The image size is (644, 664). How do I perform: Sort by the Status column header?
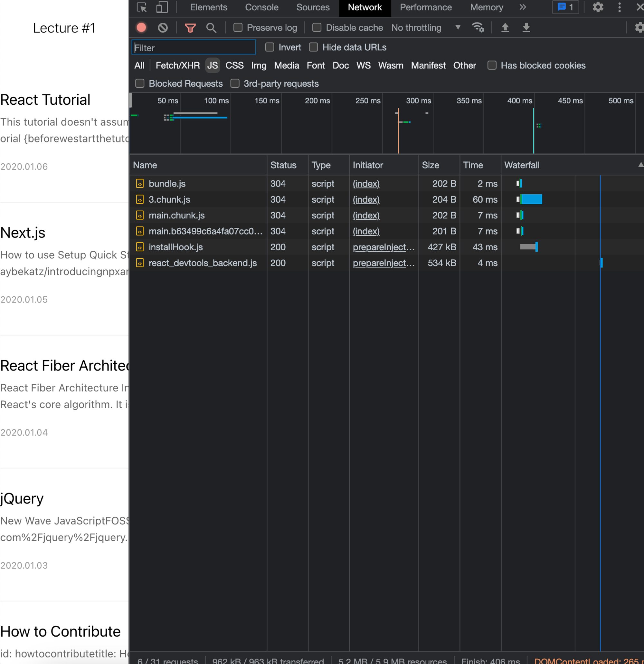coord(288,165)
